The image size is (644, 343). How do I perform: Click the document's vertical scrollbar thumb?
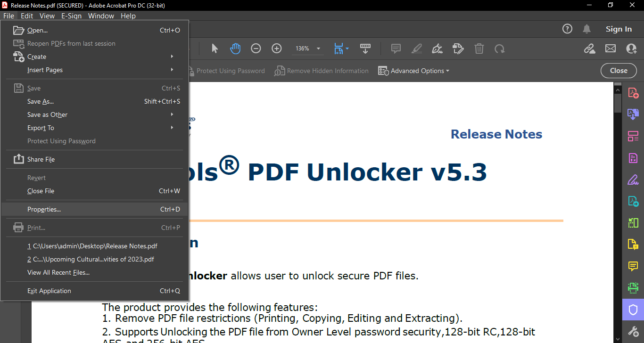(618, 103)
